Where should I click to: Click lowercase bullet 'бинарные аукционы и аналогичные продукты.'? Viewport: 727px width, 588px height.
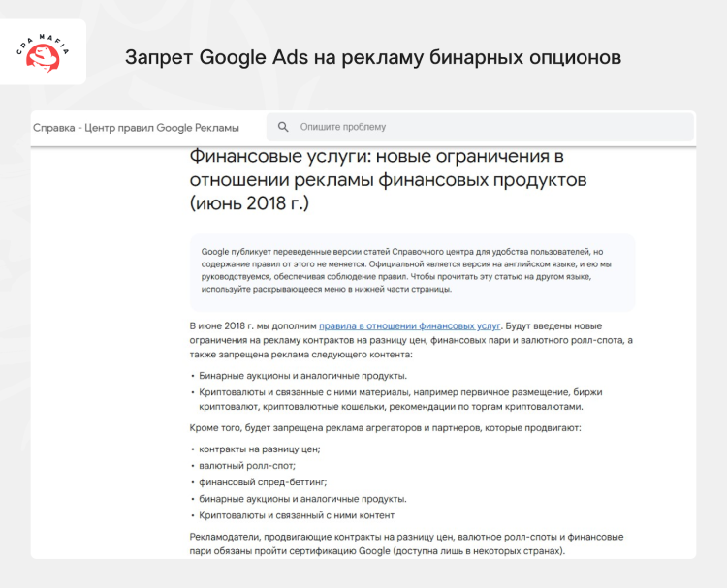coord(302,499)
